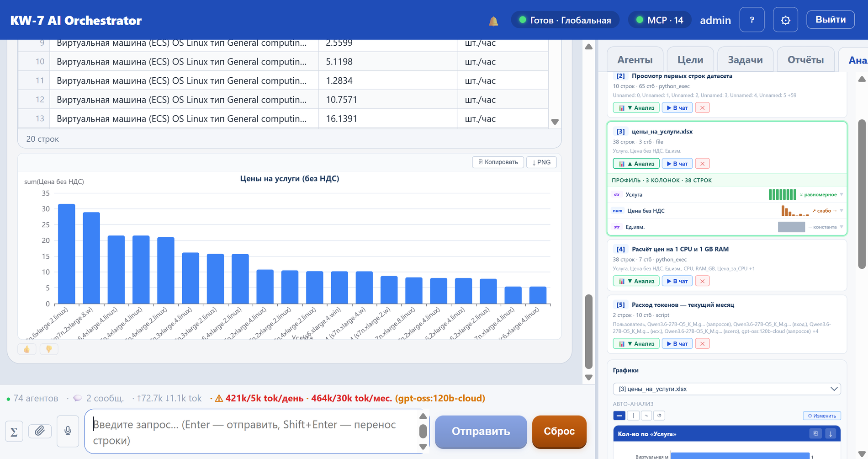Select vertical bar chart type
Screen dimensions: 868x459
633,416
